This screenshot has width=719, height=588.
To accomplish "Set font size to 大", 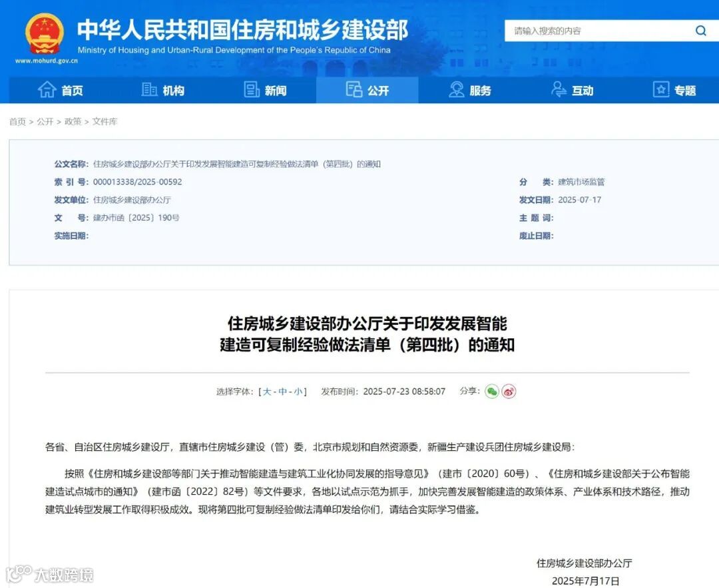I will click(267, 392).
